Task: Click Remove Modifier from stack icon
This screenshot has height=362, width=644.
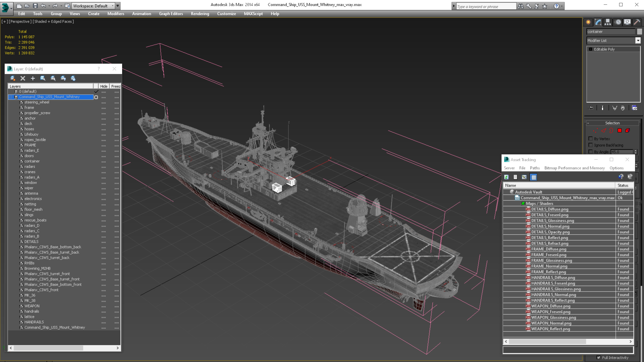Action: tap(623, 108)
